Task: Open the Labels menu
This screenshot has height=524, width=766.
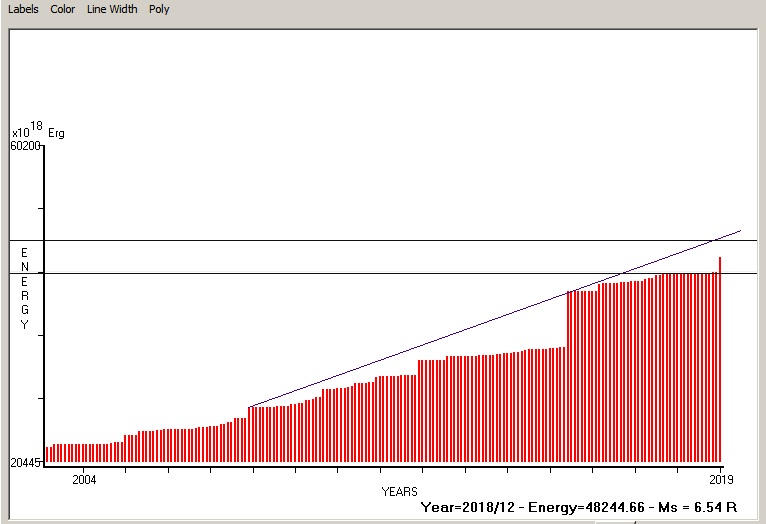Action: 23,9
